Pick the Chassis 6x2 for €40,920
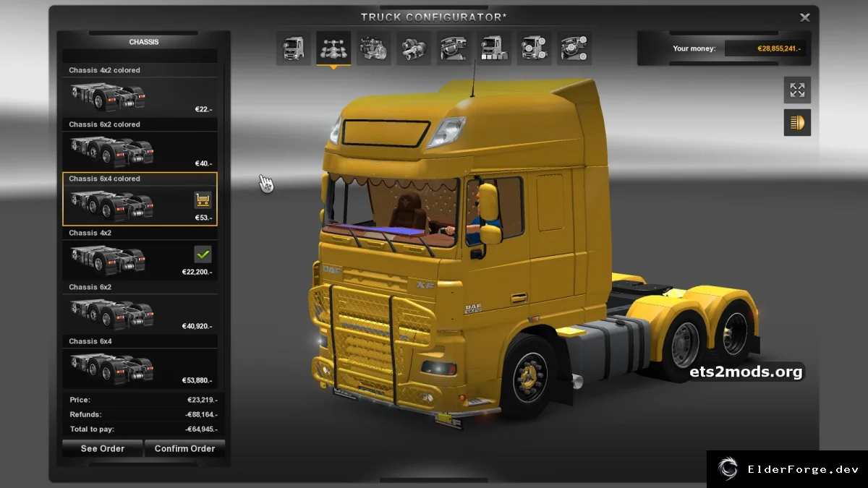 (140, 308)
